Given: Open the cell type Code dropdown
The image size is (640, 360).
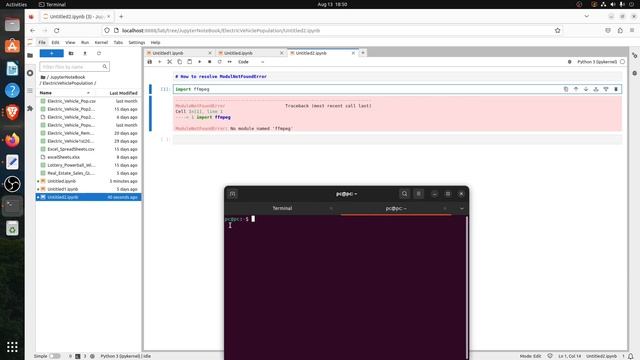Looking at the screenshot, I should tap(251, 62).
